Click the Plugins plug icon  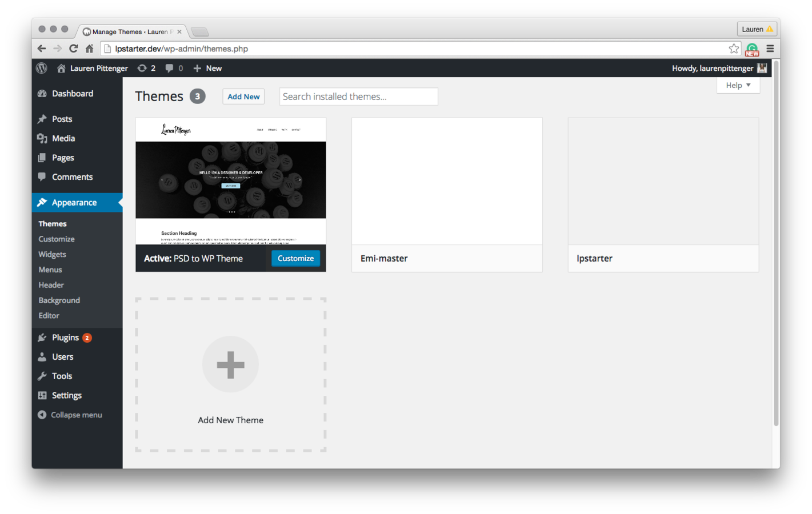42,338
